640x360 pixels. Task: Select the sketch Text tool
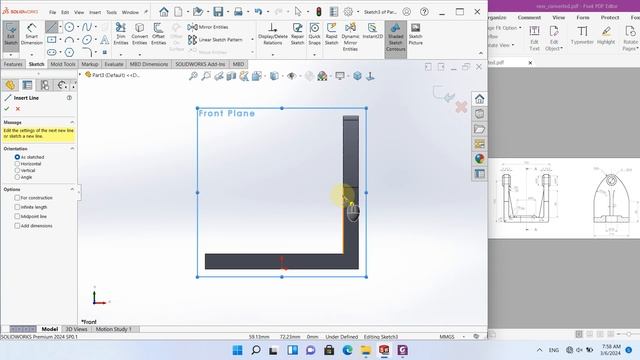[104, 40]
